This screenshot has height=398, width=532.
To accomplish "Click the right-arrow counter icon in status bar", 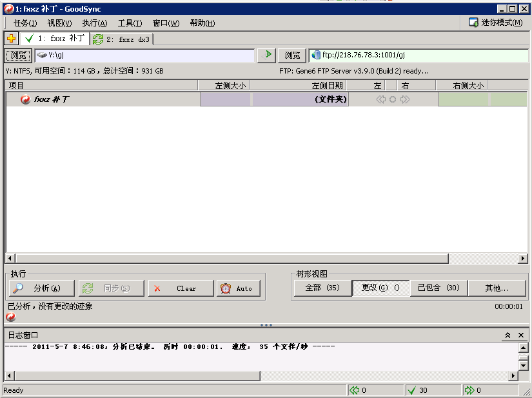I will coord(469,390).
